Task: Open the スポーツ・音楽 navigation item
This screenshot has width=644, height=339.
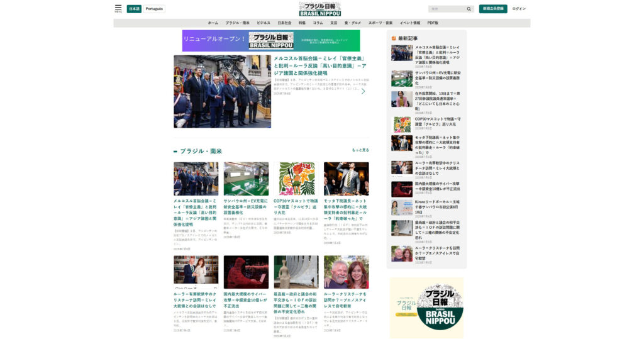Action: click(380, 23)
